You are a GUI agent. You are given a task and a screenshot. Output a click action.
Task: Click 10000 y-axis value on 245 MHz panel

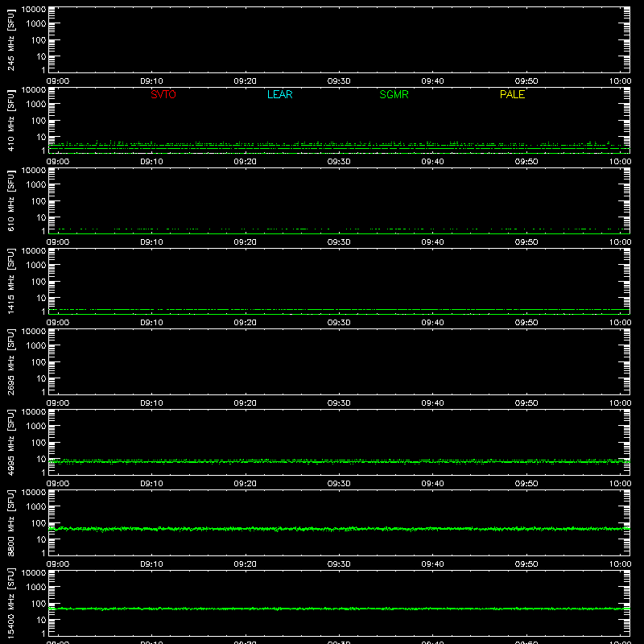click(x=34, y=10)
